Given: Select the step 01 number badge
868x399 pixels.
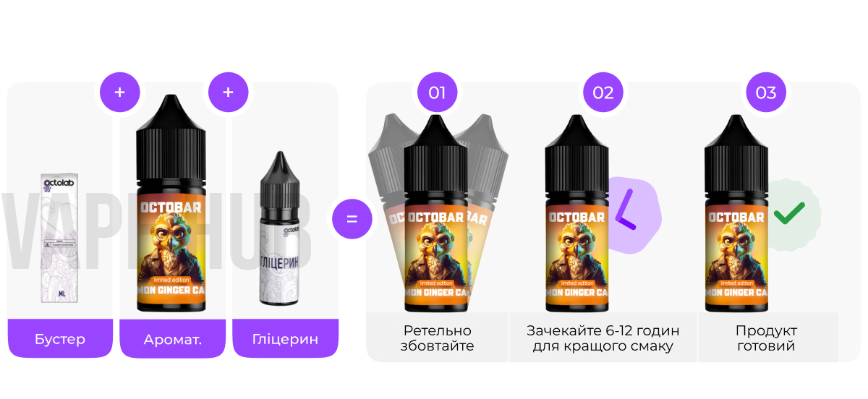Looking at the screenshot, I should pos(438,93).
